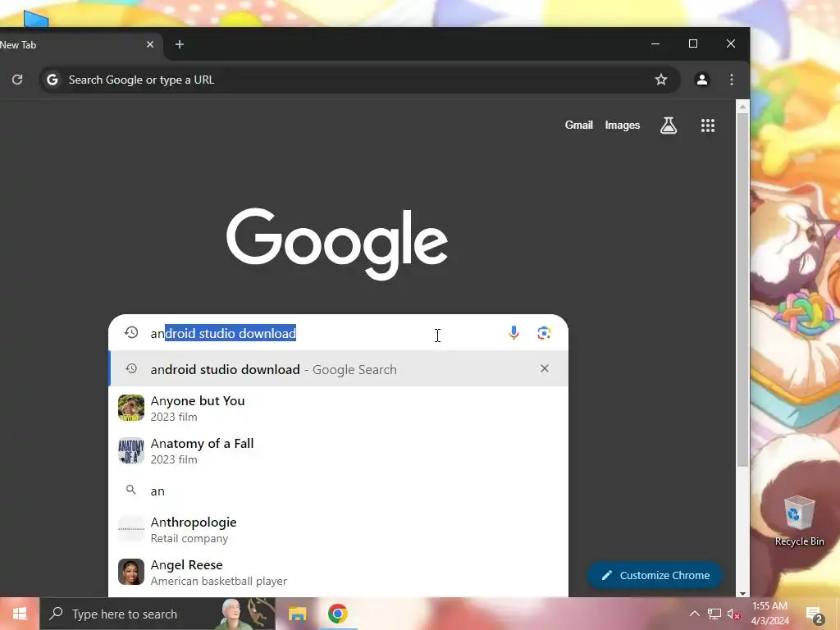This screenshot has width=840, height=630.
Task: Open the Gmail link
Action: coord(578,125)
